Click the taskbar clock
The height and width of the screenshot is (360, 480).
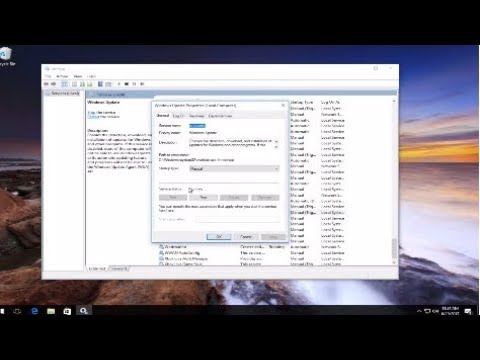pos(450,311)
